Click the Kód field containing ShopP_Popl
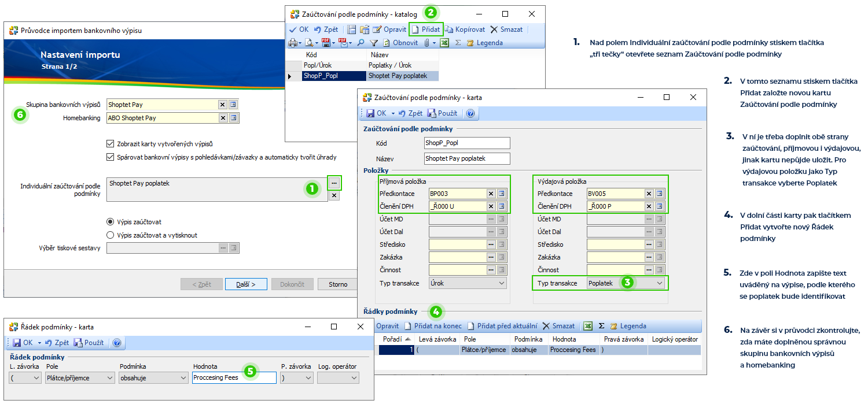 [x=467, y=143]
